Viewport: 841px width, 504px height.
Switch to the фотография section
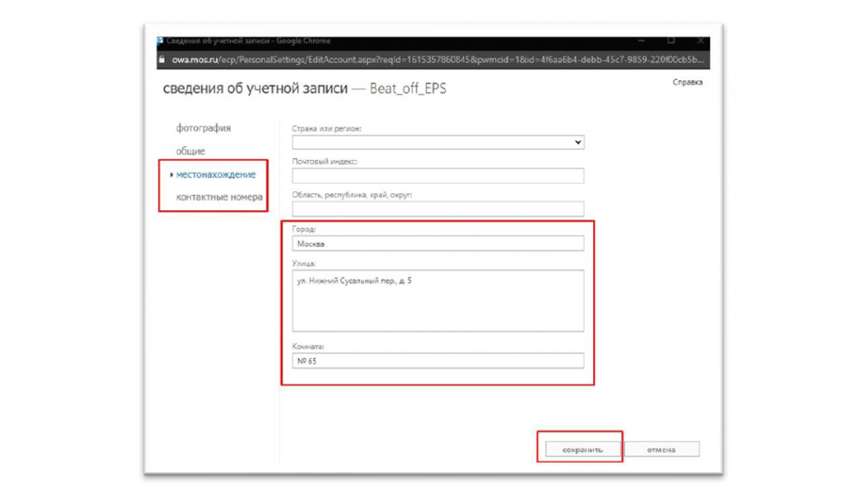[203, 128]
